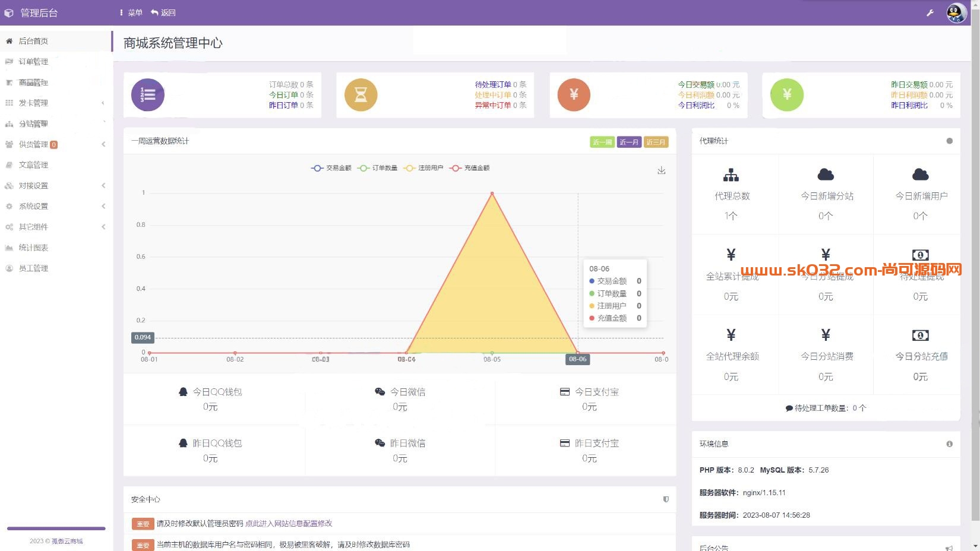Click the 今日新增分站 cloud icon

pyautogui.click(x=826, y=175)
